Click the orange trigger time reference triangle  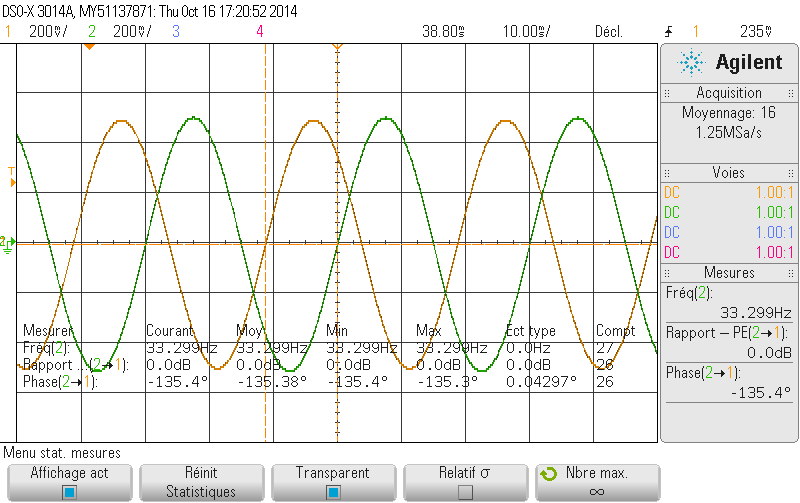337,47
